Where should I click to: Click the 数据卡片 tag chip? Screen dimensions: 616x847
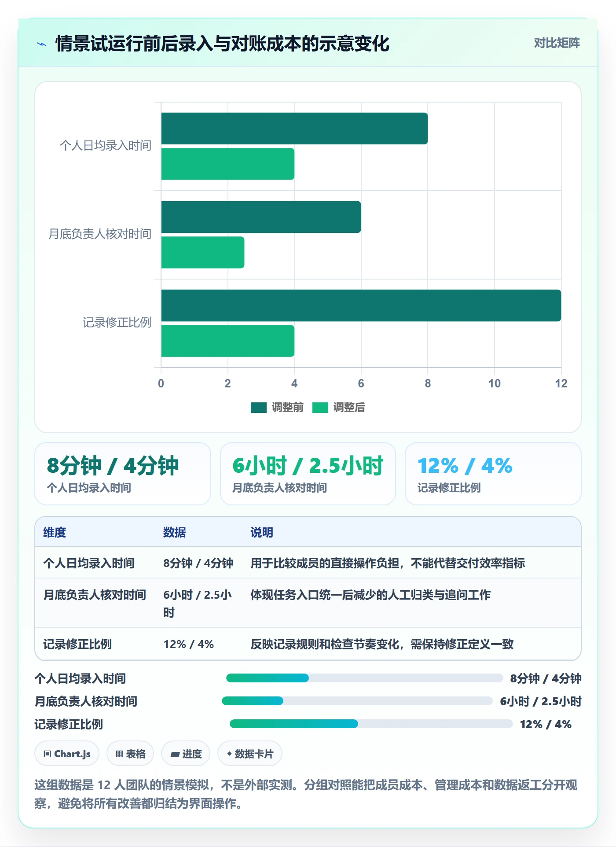(x=250, y=754)
